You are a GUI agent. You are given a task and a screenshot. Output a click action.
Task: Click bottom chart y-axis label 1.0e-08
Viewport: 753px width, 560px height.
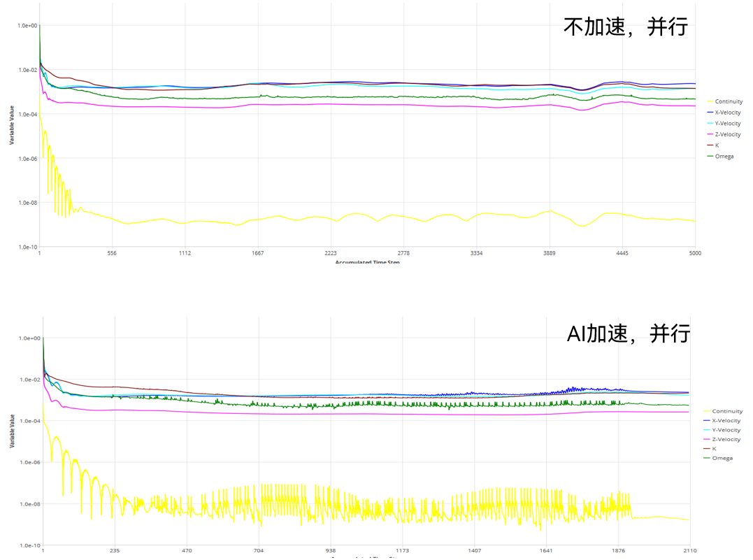(30, 504)
